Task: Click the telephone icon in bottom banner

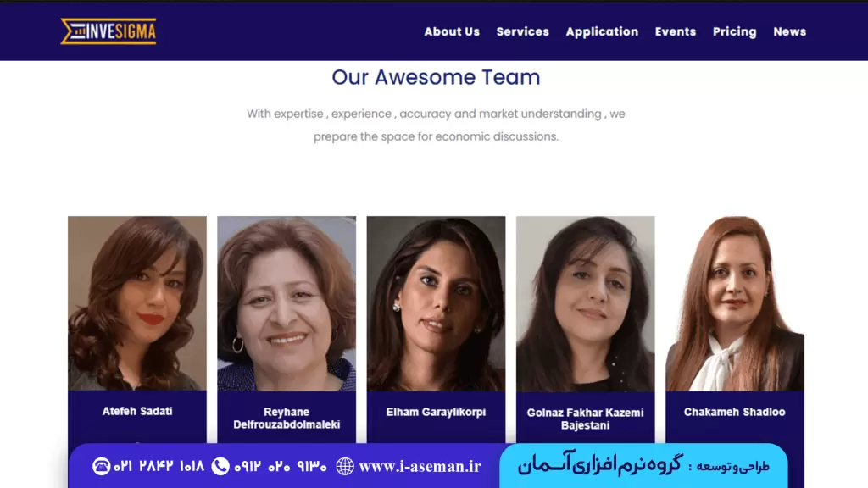Action: click(102, 466)
